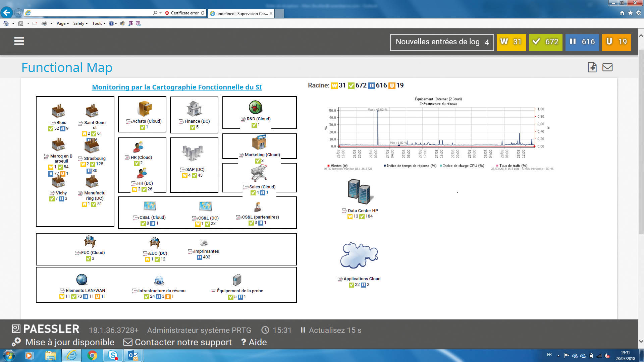
Task: Click the add ticket document icon
Action: pos(592,67)
